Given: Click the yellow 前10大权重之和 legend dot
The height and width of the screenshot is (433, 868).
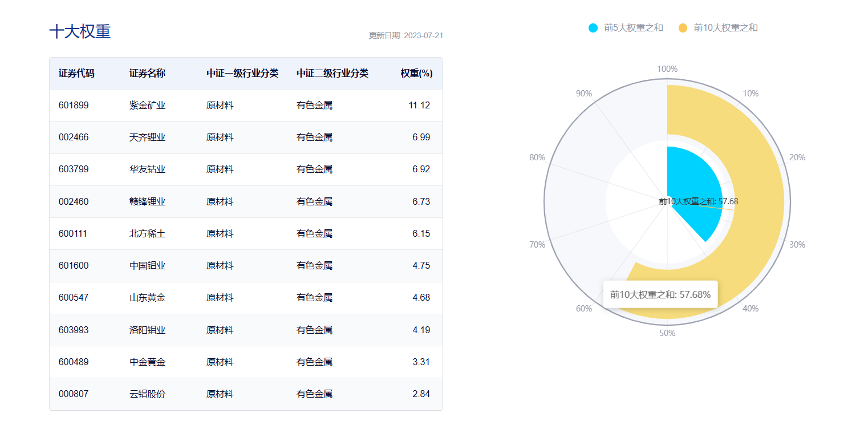Looking at the screenshot, I should point(683,28).
